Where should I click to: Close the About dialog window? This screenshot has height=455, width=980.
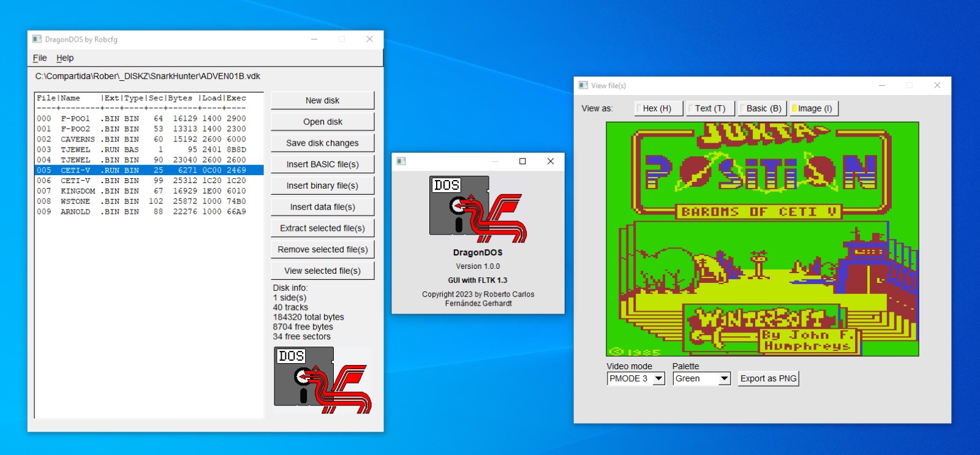click(551, 161)
